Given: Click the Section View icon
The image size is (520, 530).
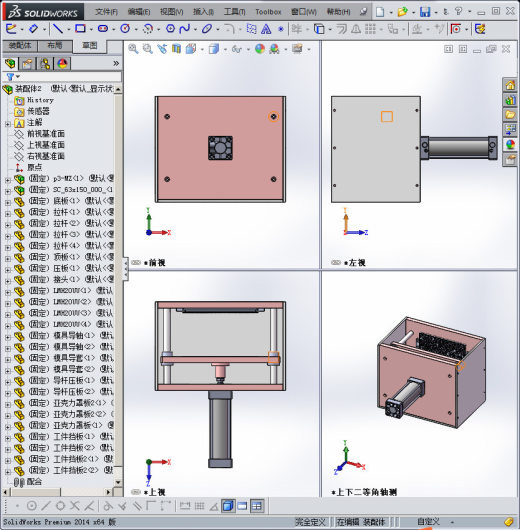Looking at the screenshot, I should click(x=176, y=49).
